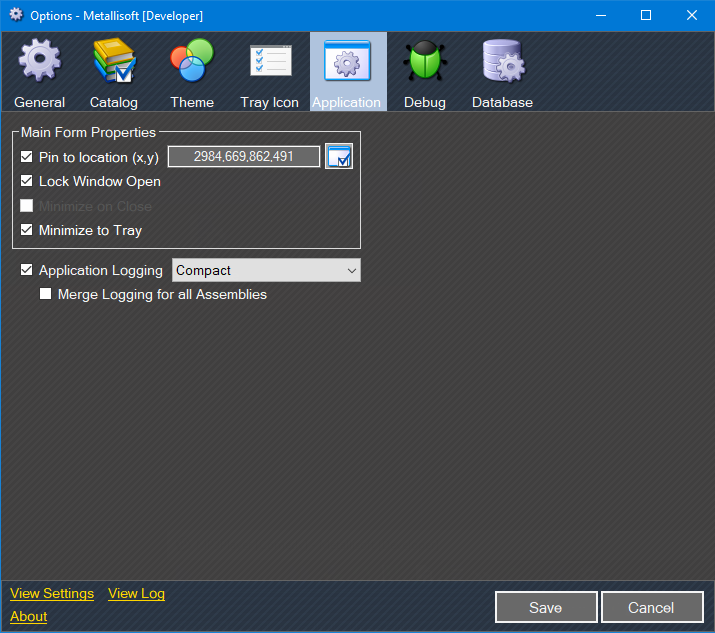This screenshot has width=715, height=633.
Task: Click the pin location coordinates field
Action: (244, 157)
